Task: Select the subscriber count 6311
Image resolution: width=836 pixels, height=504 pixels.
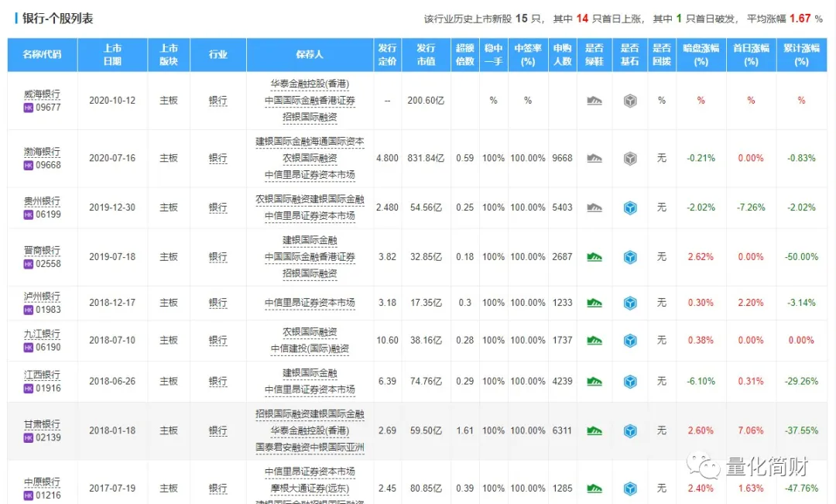Action: [x=563, y=430]
